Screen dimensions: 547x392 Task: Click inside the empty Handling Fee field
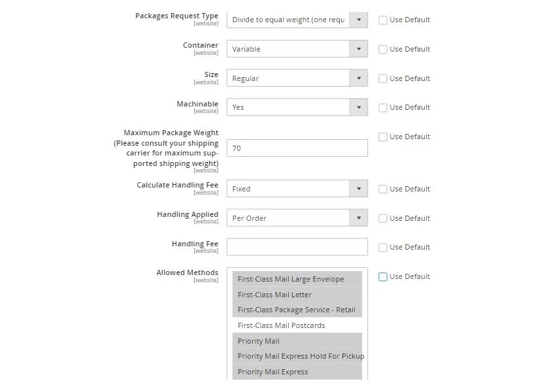[x=296, y=246]
